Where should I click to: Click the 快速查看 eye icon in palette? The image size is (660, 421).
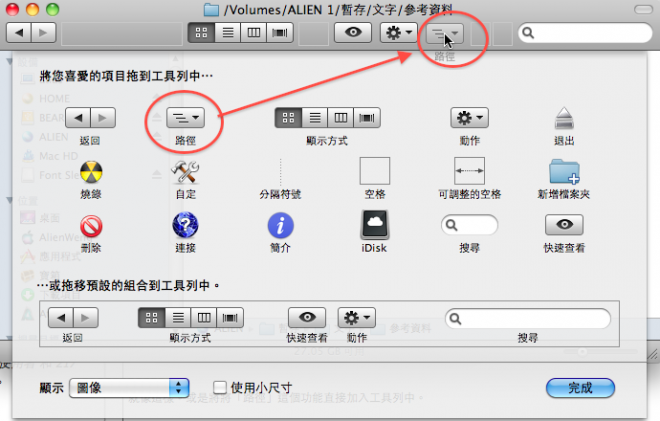tap(564, 224)
